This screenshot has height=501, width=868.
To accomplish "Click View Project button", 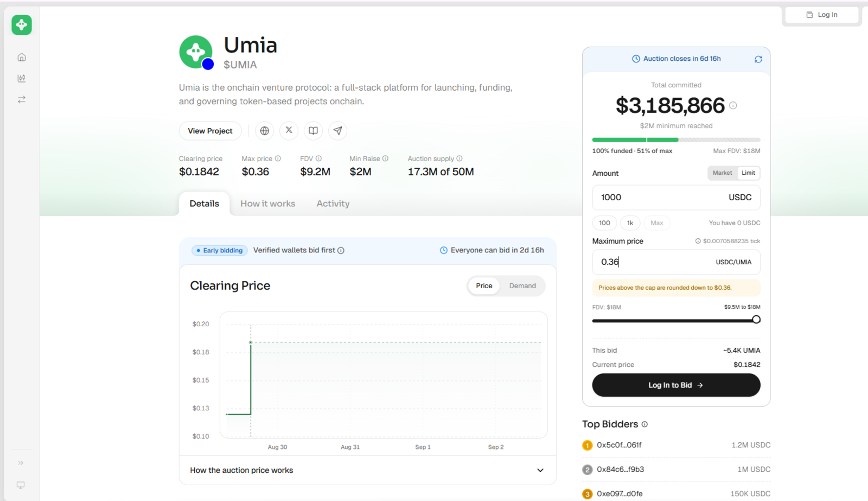I will [x=210, y=131].
